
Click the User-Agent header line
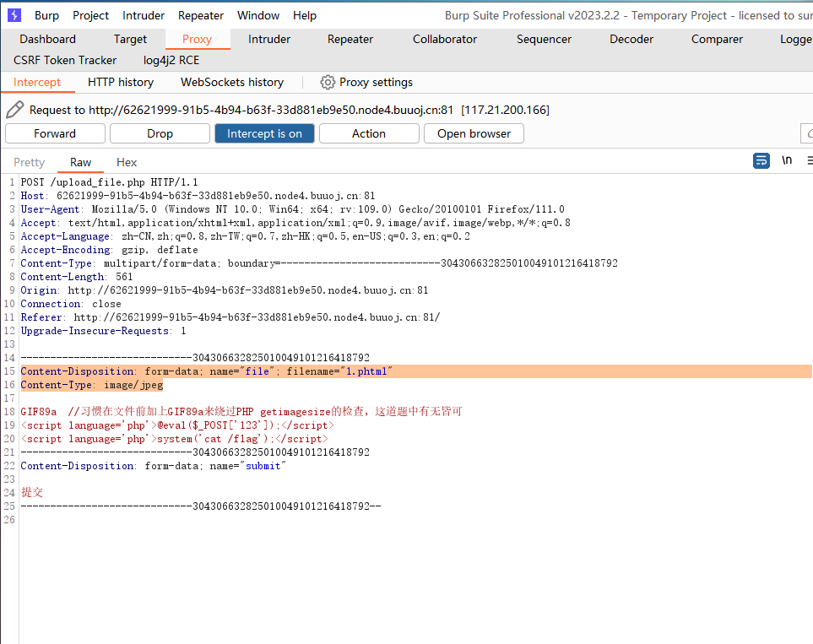tap(292, 209)
